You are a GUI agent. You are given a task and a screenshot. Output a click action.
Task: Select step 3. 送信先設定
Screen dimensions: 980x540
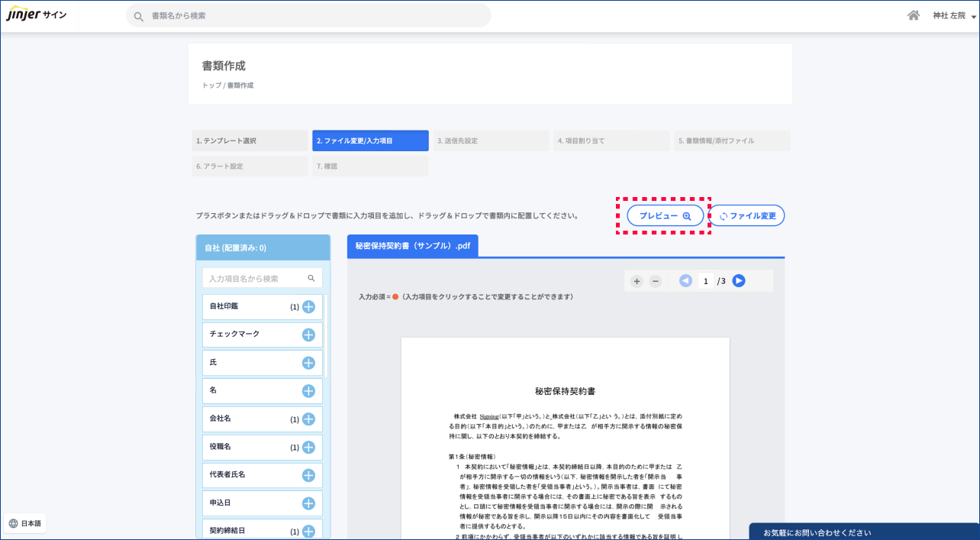(x=490, y=141)
